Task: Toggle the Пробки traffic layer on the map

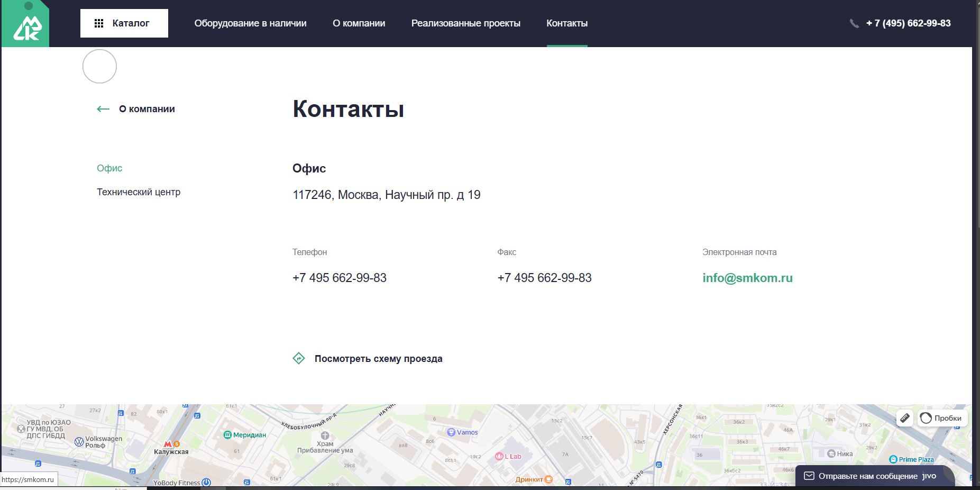Action: 942,418
